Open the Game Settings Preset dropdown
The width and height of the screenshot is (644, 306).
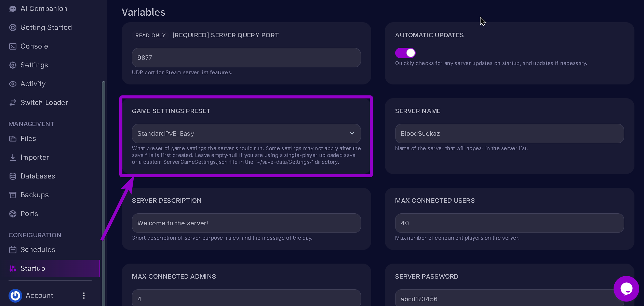click(x=352, y=133)
